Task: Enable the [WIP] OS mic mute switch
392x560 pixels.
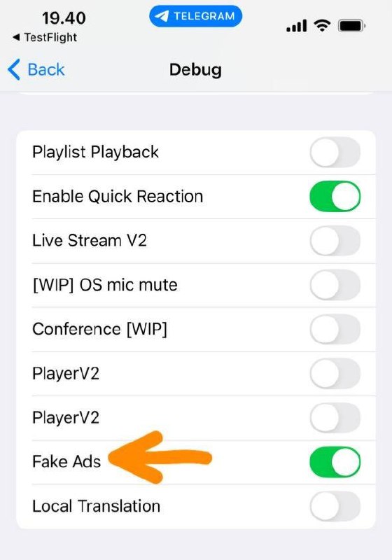Action: [335, 285]
